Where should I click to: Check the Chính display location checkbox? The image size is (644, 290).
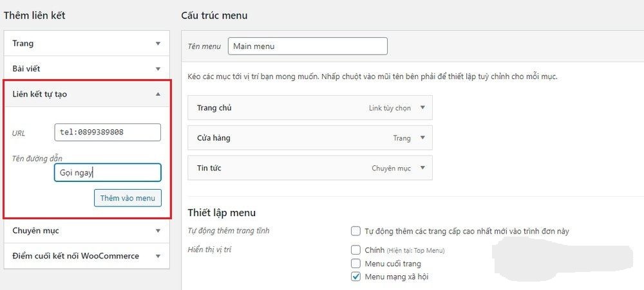(x=355, y=249)
